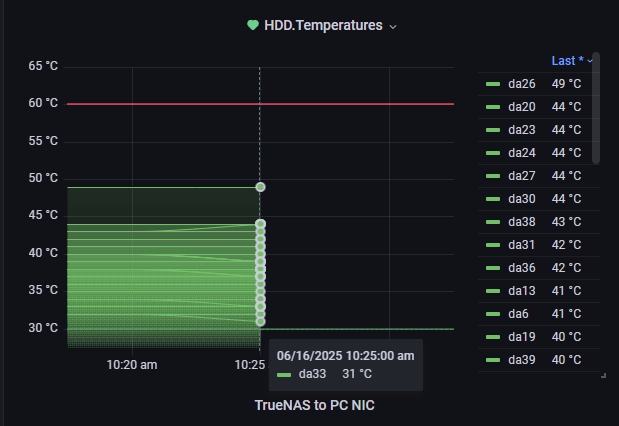
Task: Show only the da27 series
Action: pyautogui.click(x=522, y=176)
